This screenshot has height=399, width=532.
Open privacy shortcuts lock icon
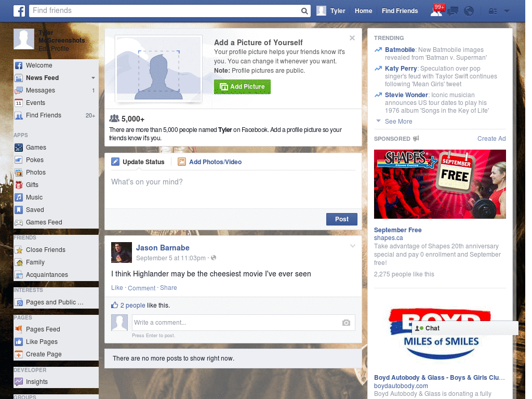coord(493,11)
